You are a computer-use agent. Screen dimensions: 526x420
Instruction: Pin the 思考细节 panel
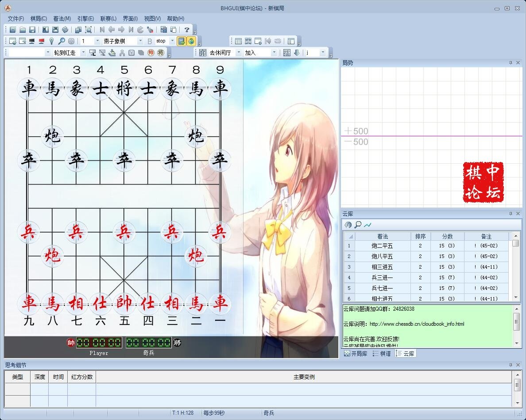511,365
